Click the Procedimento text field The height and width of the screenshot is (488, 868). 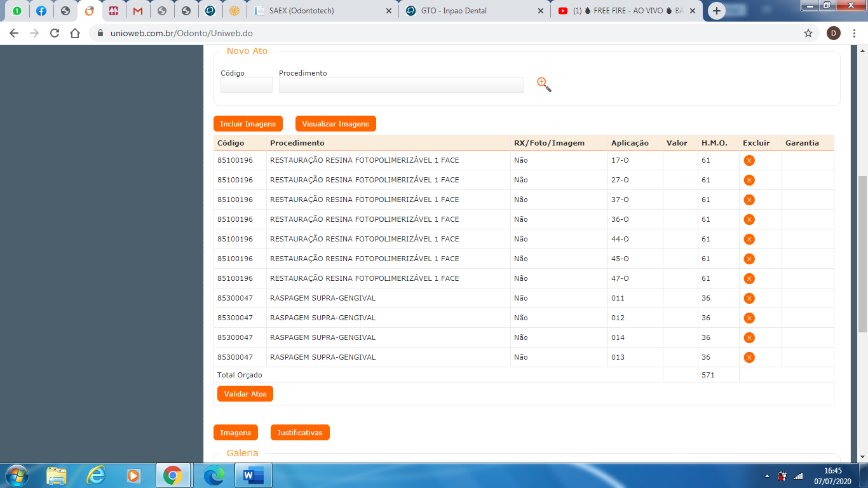(x=401, y=85)
